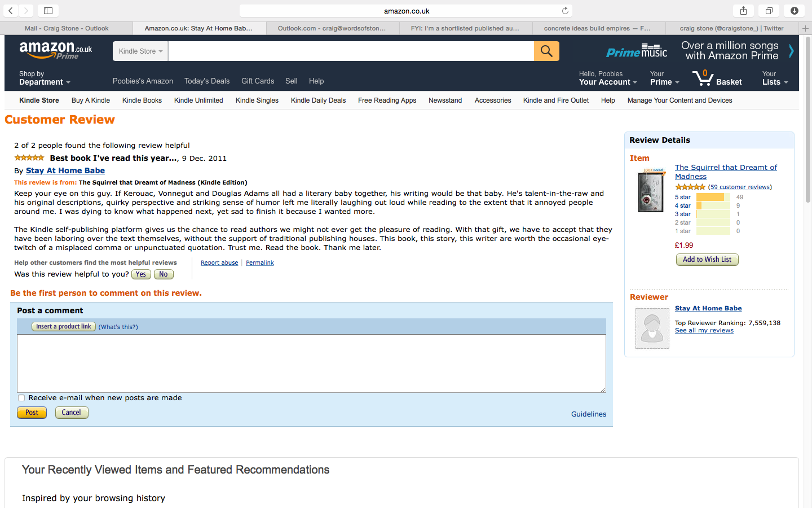This screenshot has height=508, width=812.
Task: Click the Cancel comment button
Action: coord(72,413)
